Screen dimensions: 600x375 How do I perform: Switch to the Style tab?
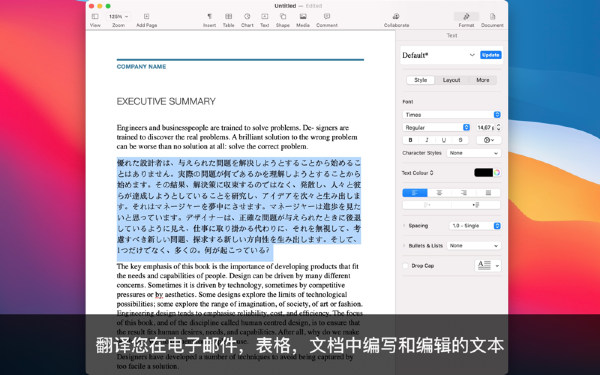point(421,80)
